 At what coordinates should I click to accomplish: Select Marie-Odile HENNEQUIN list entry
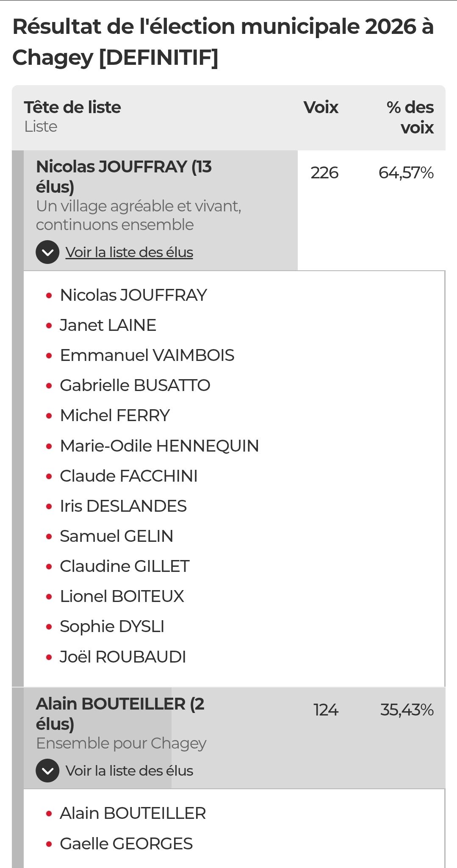[x=159, y=446]
